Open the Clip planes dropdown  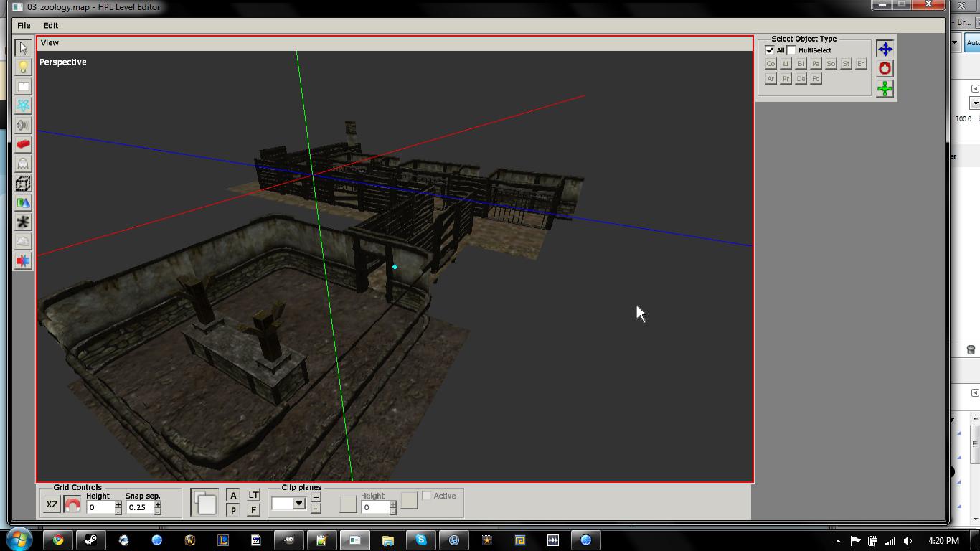(x=298, y=504)
